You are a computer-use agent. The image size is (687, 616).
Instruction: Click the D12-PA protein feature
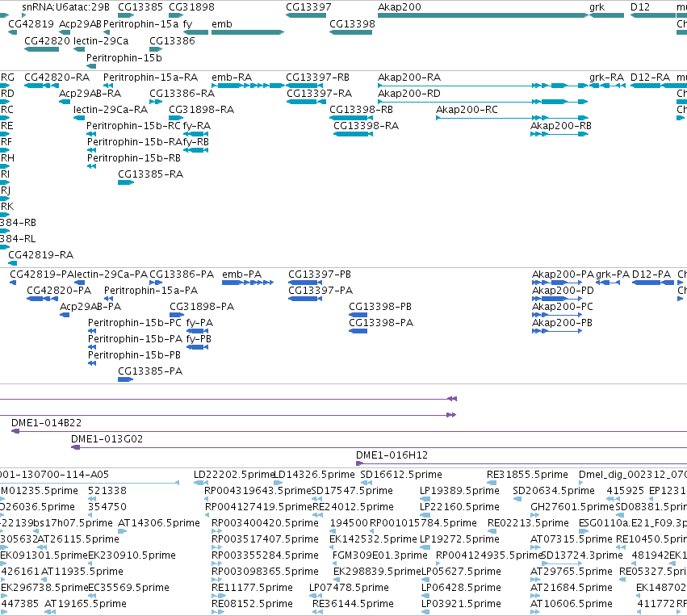click(x=653, y=283)
